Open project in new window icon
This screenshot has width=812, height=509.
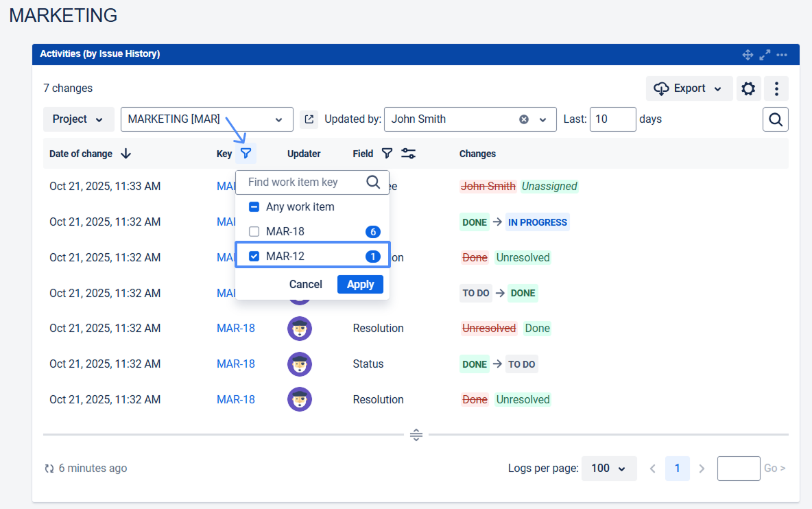point(309,119)
